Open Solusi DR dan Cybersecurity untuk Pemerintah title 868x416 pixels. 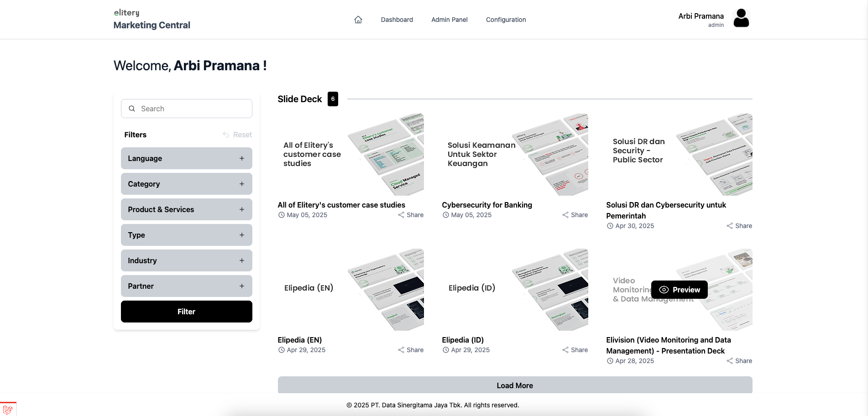(666, 210)
